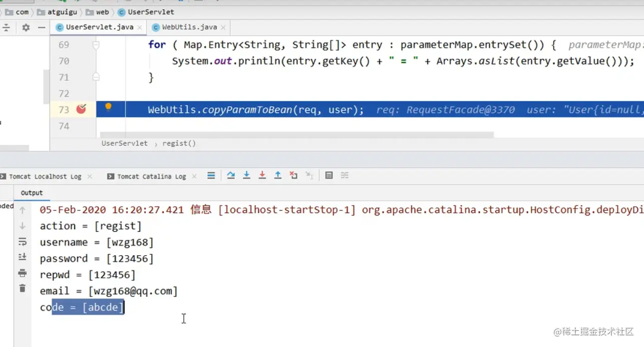Screen dimensions: 644x347
Task: Click the 'email = [wzg168@qq.com]' output line
Action: click(x=109, y=291)
